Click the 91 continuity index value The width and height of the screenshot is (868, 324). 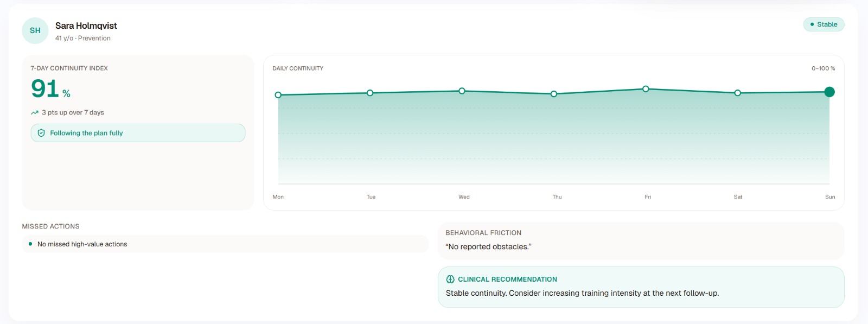pyautogui.click(x=45, y=88)
